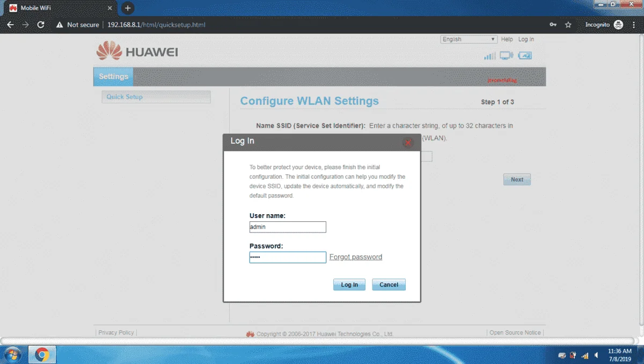Click the connected devices monitor icon
Screen dimensions: 644x364
click(507, 55)
